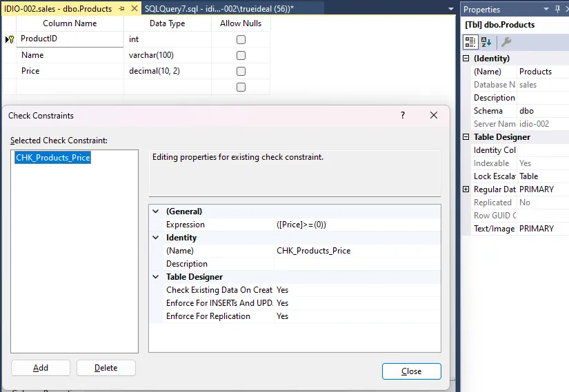Click the Alphabetical sort icon in Properties
569x392 pixels.
point(486,42)
